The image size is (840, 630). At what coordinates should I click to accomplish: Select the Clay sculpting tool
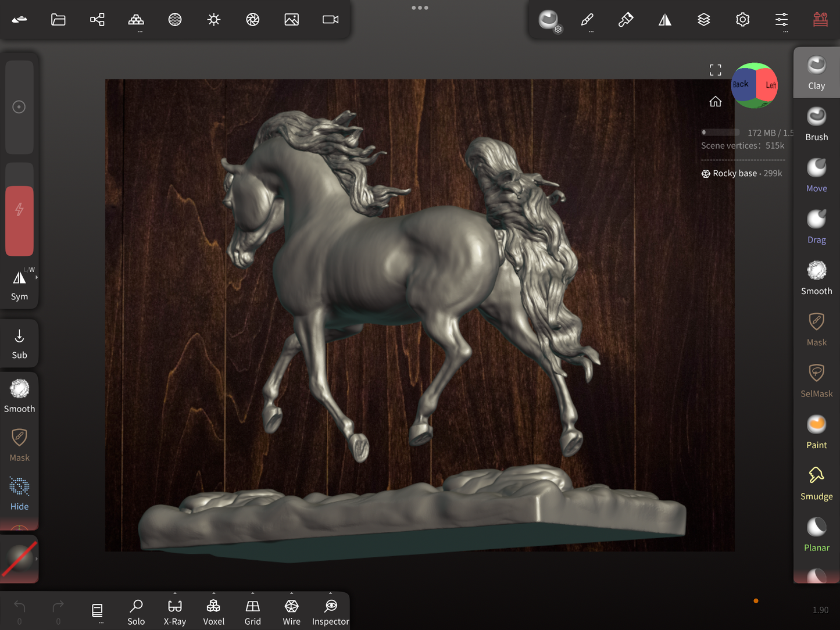[x=816, y=73]
